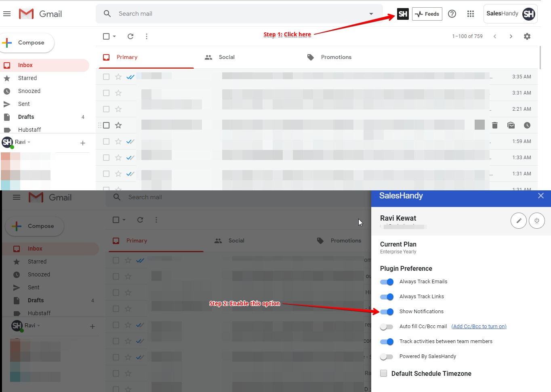Open Inbox folder in top window sidebar
The width and height of the screenshot is (551, 392).
pos(44,65)
